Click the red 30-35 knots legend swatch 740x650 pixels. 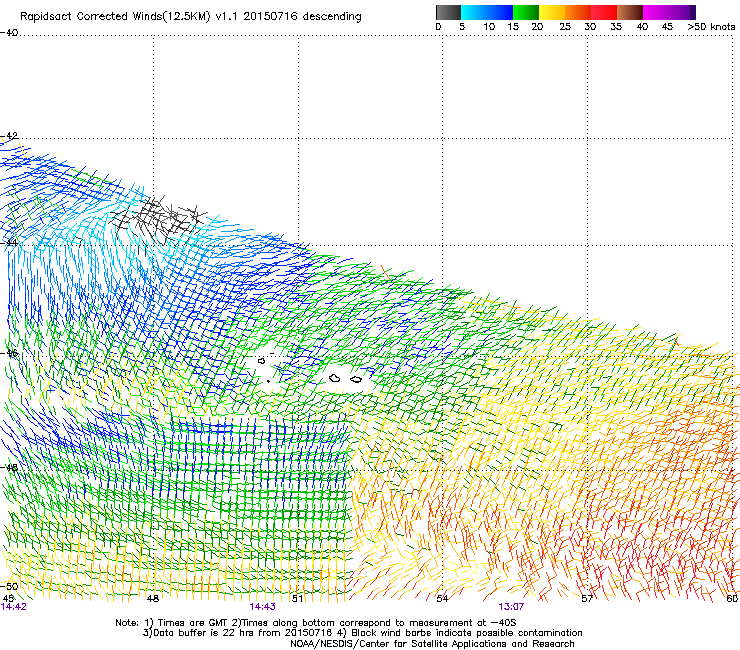click(604, 12)
